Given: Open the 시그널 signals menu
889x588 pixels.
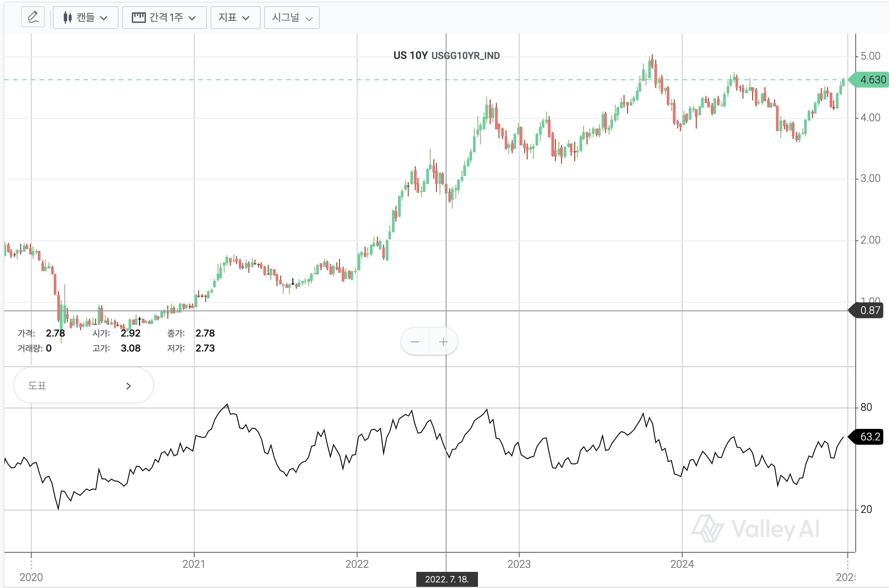Looking at the screenshot, I should click(292, 17).
